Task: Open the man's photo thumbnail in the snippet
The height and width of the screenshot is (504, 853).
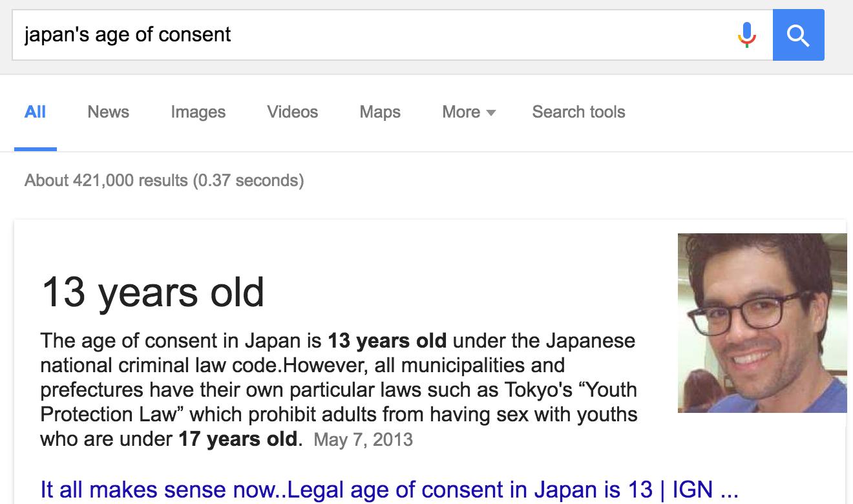Action: coord(762,322)
